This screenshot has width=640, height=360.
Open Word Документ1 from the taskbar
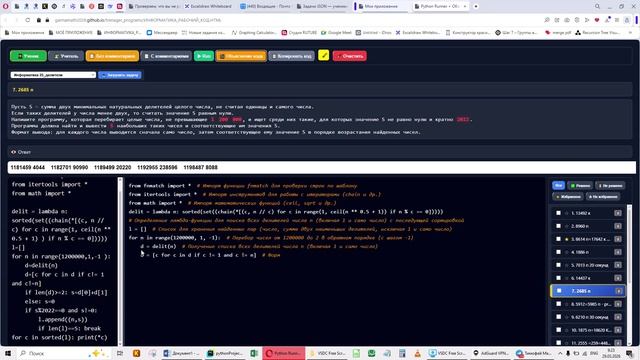182,353
